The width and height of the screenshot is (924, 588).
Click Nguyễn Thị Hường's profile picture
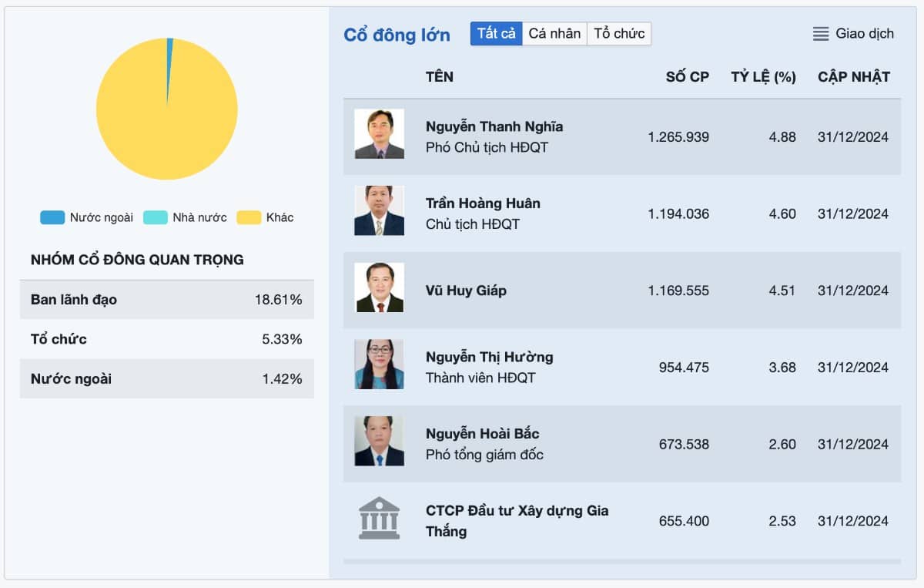coord(379,364)
